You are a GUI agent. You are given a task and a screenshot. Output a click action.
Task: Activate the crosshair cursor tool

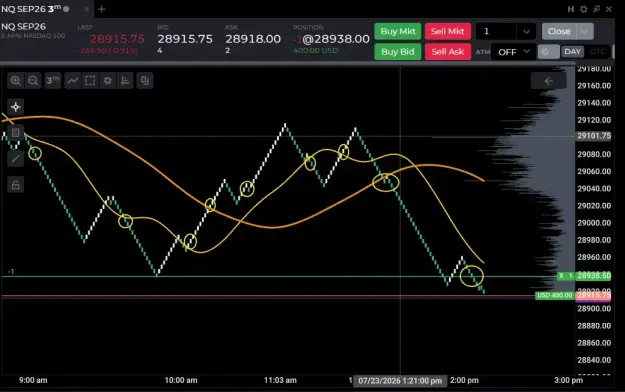[x=16, y=107]
